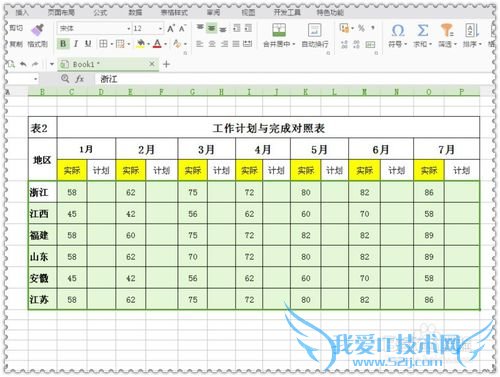Align text to bottom
500x377 pixels.
pyautogui.click(x=223, y=29)
